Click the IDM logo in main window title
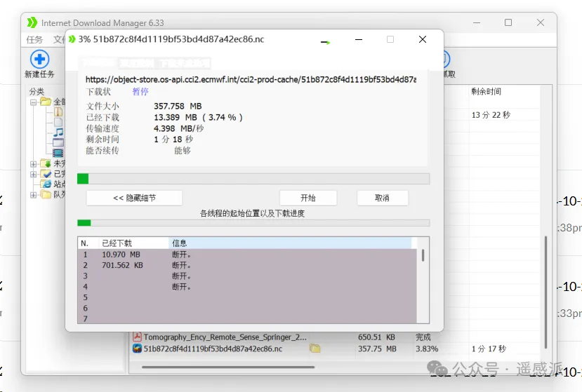 (32, 22)
